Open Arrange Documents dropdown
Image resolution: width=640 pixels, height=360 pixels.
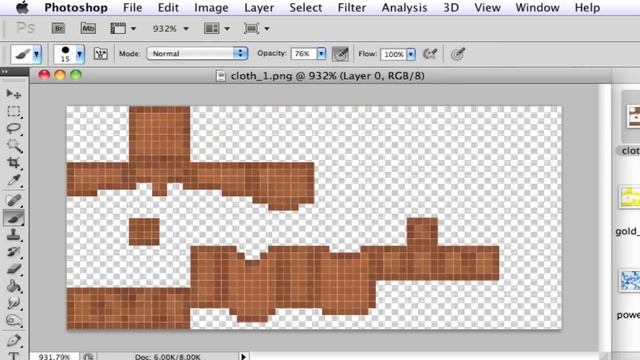(x=216, y=29)
